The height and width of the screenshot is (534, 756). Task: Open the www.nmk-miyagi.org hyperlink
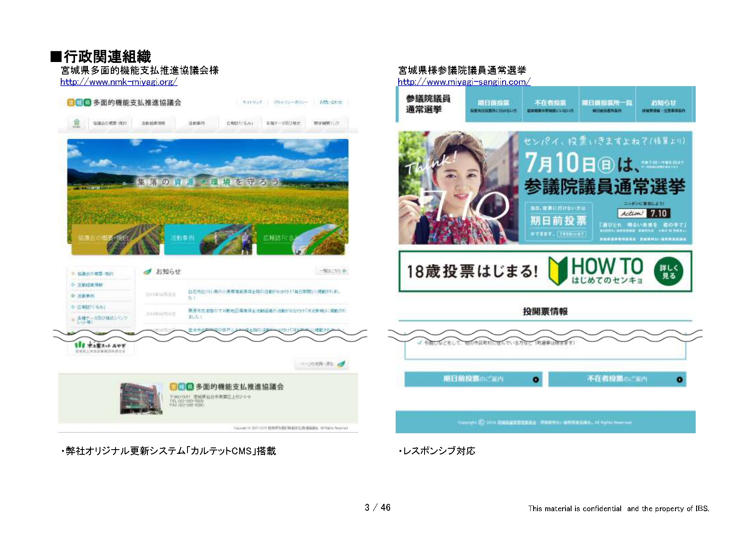pyautogui.click(x=119, y=82)
